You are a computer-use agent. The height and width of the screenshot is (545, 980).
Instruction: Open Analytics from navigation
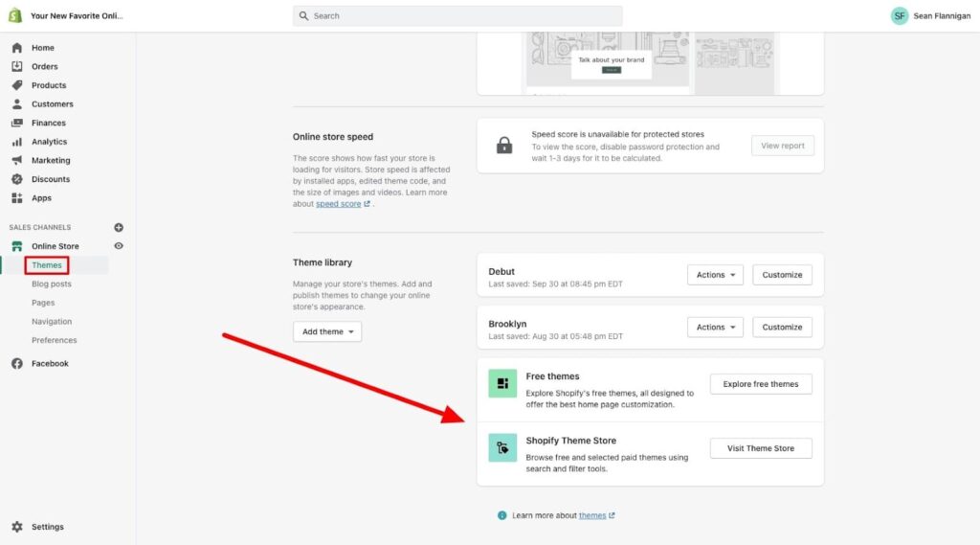coord(50,142)
